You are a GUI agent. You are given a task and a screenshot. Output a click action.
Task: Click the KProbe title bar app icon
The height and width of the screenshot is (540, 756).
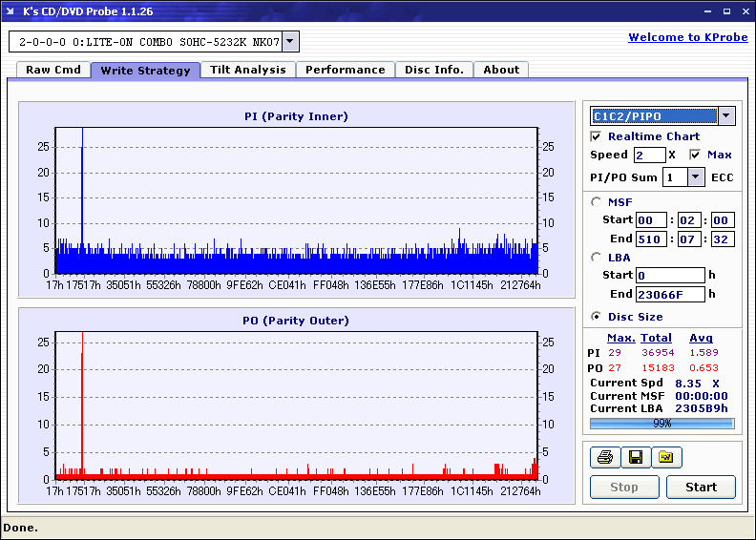(10, 11)
